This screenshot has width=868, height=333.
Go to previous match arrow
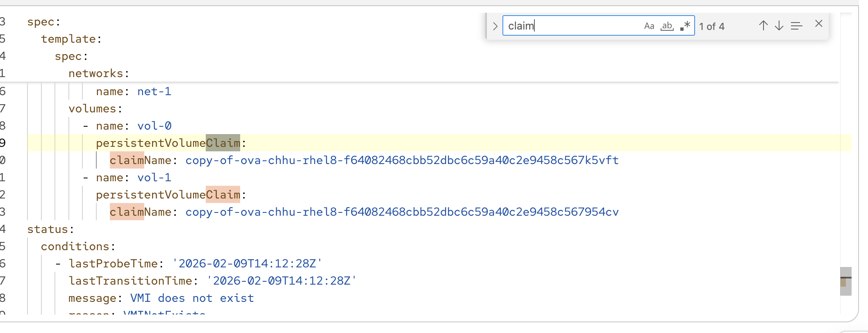[763, 26]
